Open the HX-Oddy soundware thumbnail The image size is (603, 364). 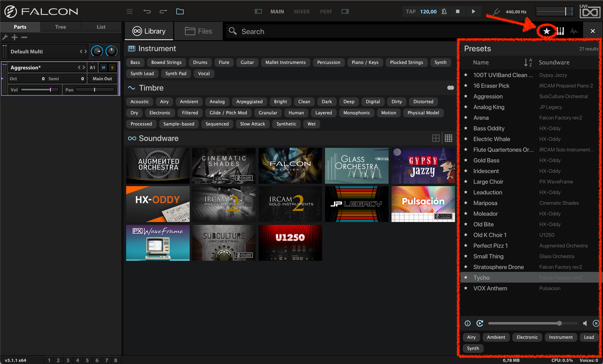(158, 204)
